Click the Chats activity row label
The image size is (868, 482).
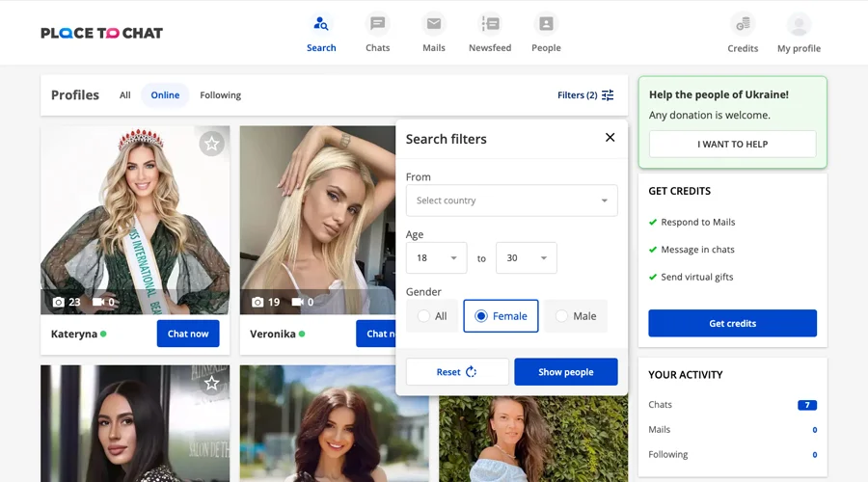(x=660, y=405)
